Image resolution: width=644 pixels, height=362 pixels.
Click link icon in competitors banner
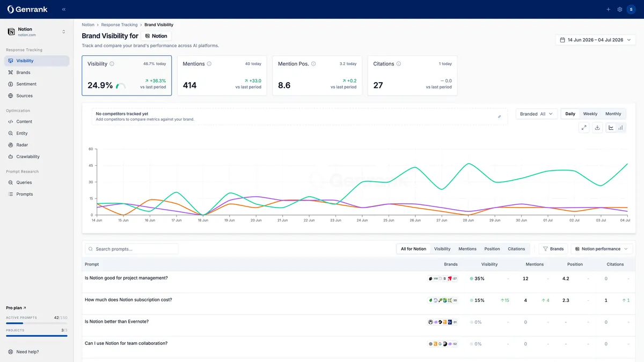pyautogui.click(x=500, y=116)
